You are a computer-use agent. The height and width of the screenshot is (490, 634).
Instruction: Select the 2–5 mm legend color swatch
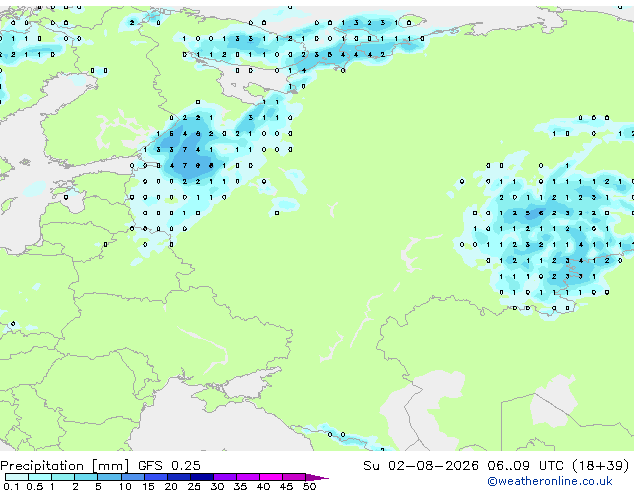click(x=86, y=477)
